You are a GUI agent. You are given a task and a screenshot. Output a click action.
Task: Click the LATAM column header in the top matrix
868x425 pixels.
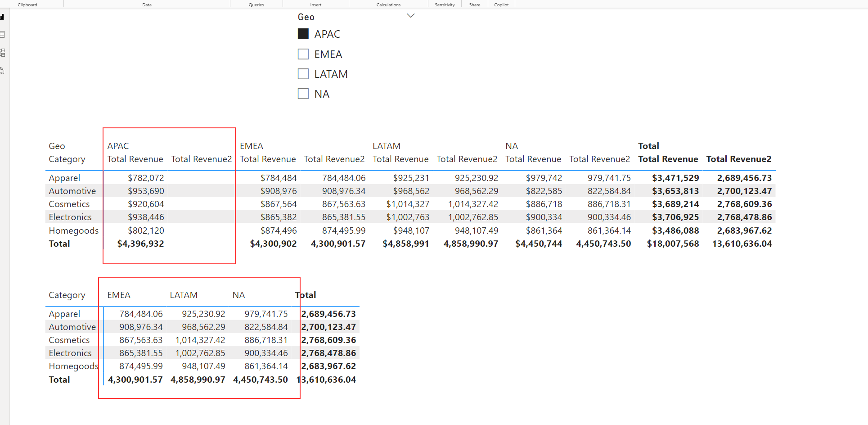coord(387,146)
